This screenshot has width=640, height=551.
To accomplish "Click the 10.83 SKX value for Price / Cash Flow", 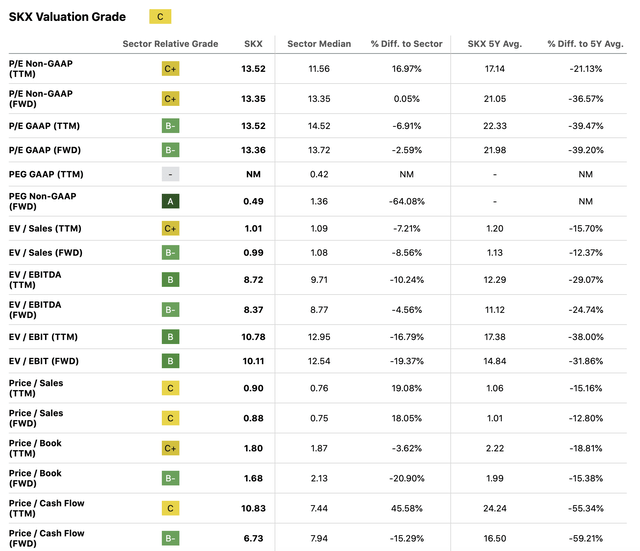I will 253,508.
